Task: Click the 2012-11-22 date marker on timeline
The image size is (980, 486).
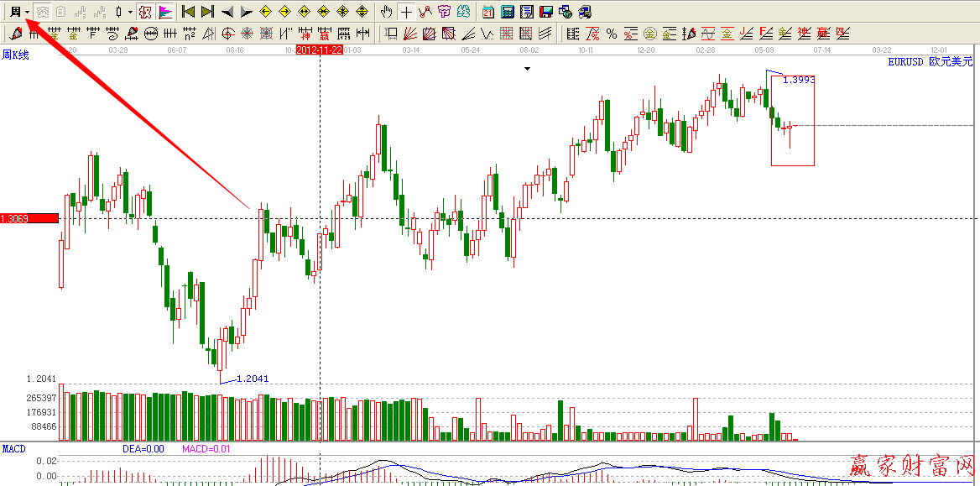Action: (x=320, y=50)
